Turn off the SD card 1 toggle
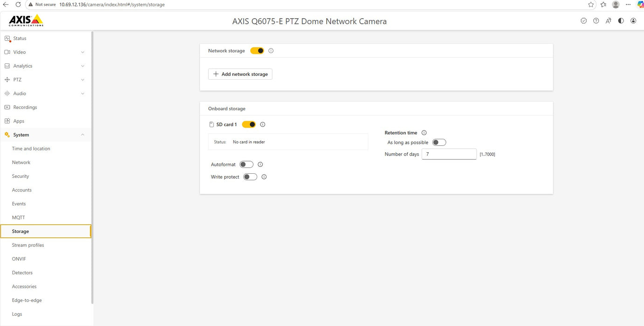 249,124
